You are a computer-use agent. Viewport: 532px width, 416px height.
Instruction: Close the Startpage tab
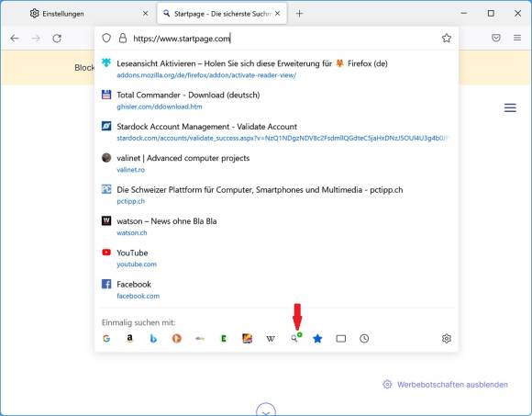(278, 14)
